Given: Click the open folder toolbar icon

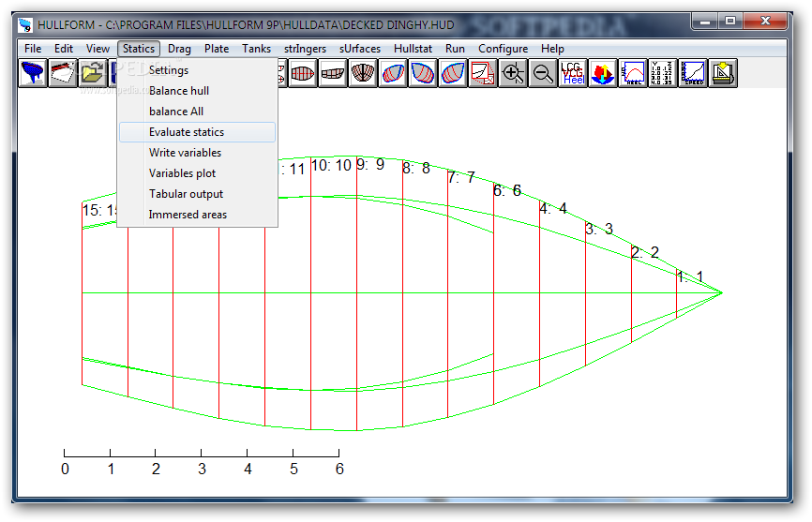Looking at the screenshot, I should click(x=93, y=73).
